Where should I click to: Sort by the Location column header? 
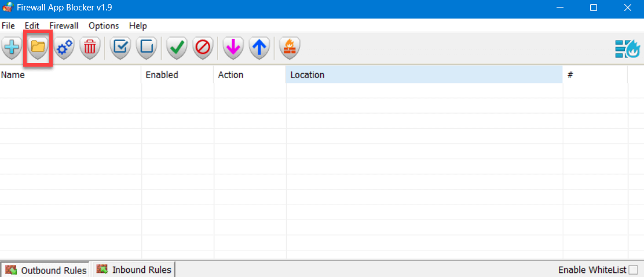(x=425, y=75)
